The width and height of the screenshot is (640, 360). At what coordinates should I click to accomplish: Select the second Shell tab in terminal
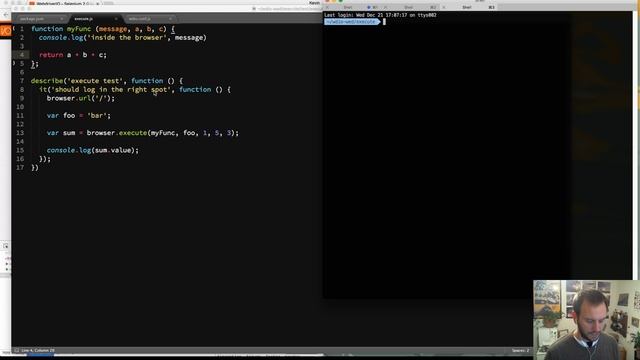[x=409, y=7]
